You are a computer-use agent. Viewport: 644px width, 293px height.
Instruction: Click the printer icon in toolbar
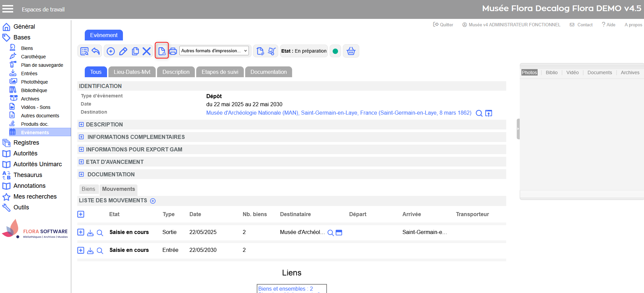click(173, 51)
